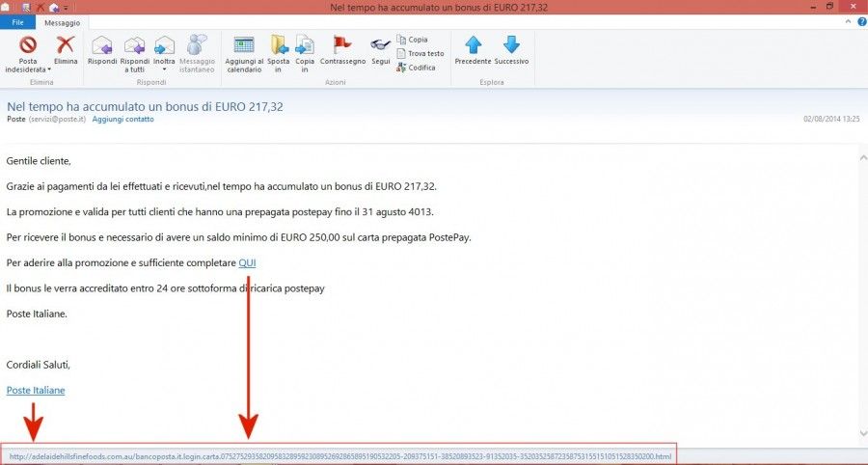
Task: Forward the message with Inoltra
Action: 164,50
